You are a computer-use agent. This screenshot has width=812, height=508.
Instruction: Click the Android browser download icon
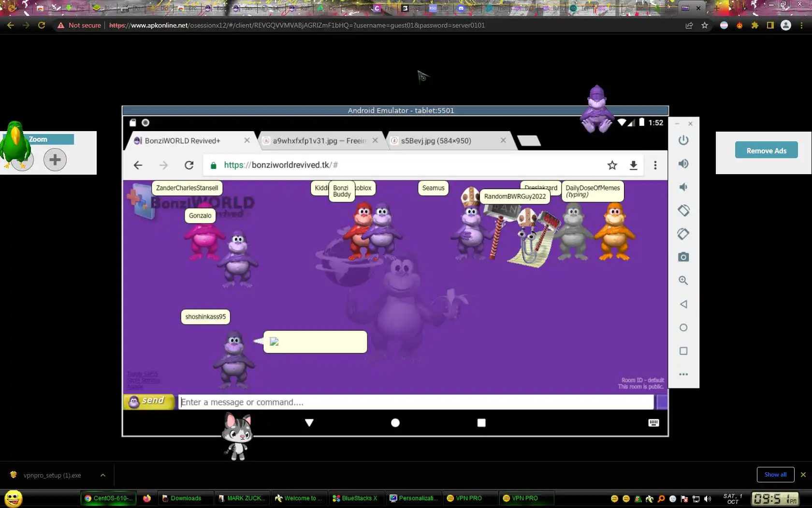633,165
